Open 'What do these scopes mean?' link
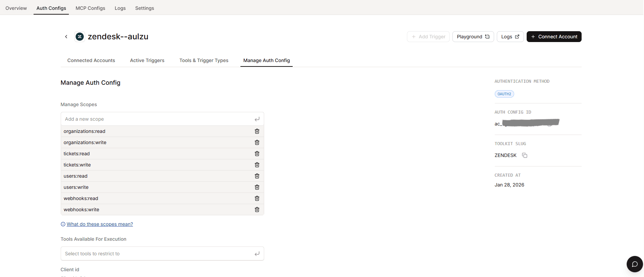The image size is (644, 277). pos(100,224)
